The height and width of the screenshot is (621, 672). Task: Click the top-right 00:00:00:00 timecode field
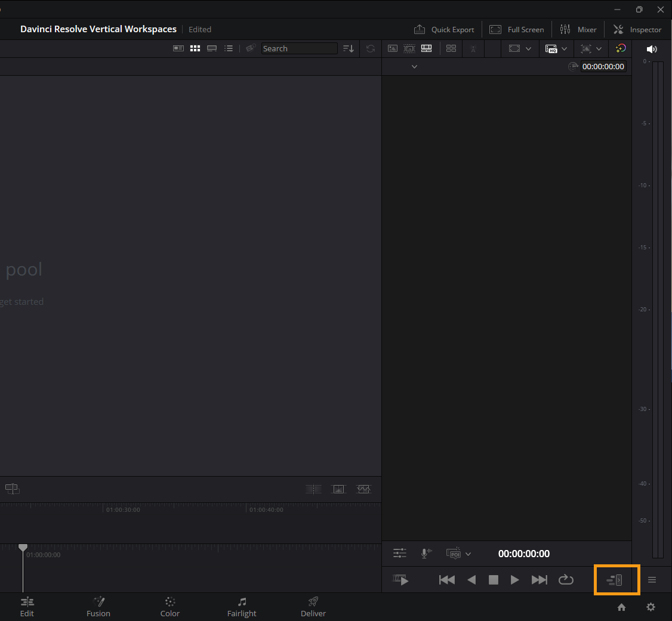[x=603, y=66]
